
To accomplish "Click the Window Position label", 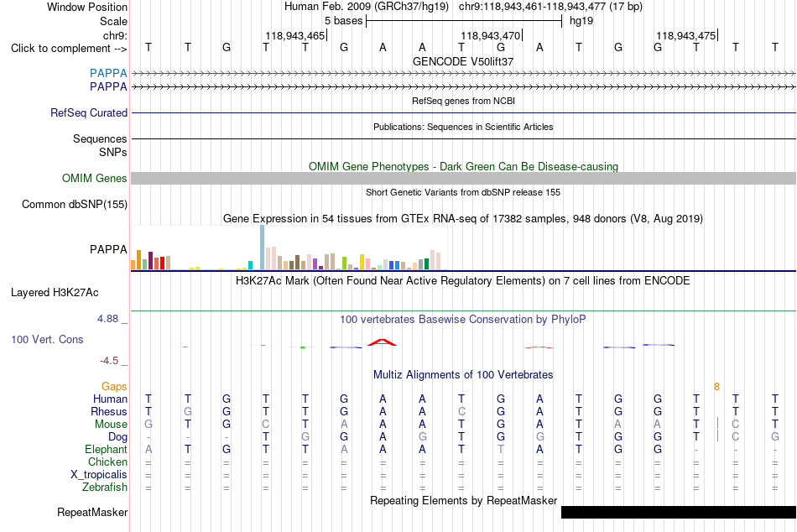I will (87, 7).
